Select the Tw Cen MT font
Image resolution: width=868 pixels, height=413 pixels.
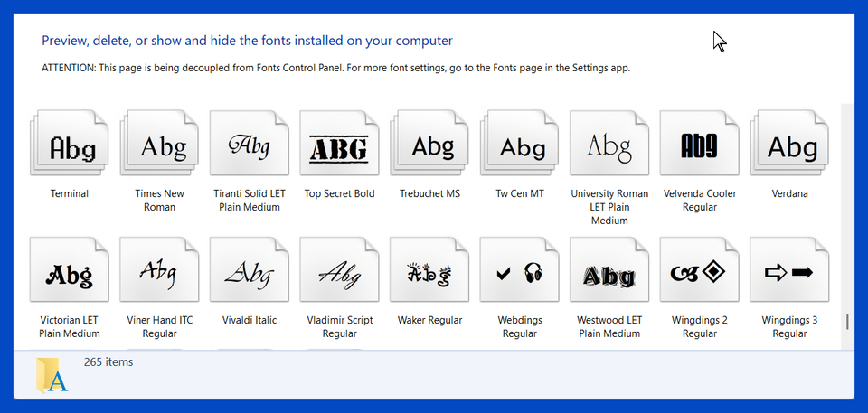point(520,145)
